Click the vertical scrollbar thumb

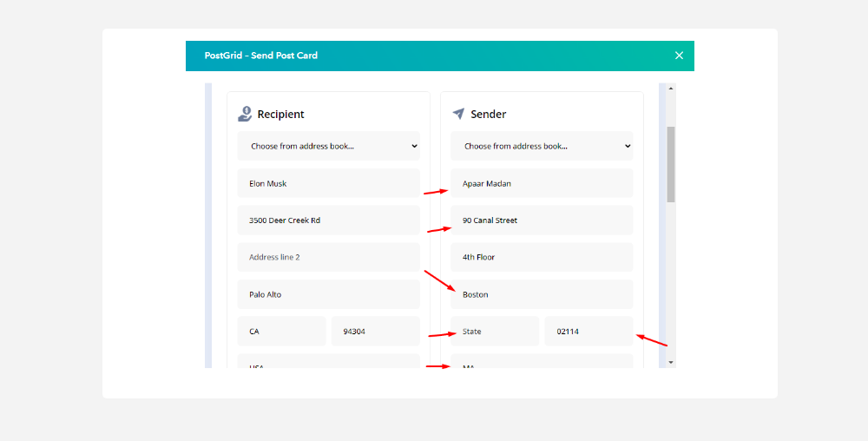pyautogui.click(x=671, y=163)
